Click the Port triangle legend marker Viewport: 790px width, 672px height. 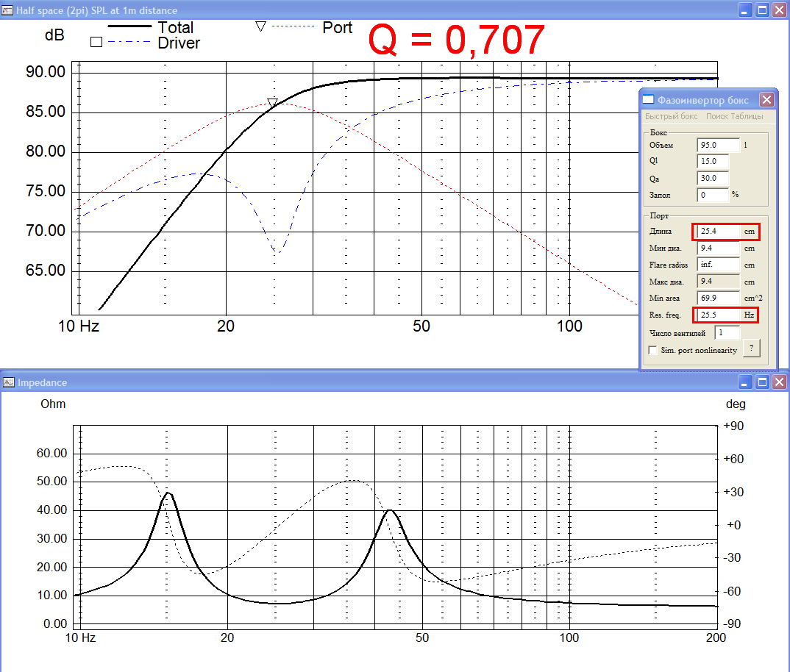260,26
